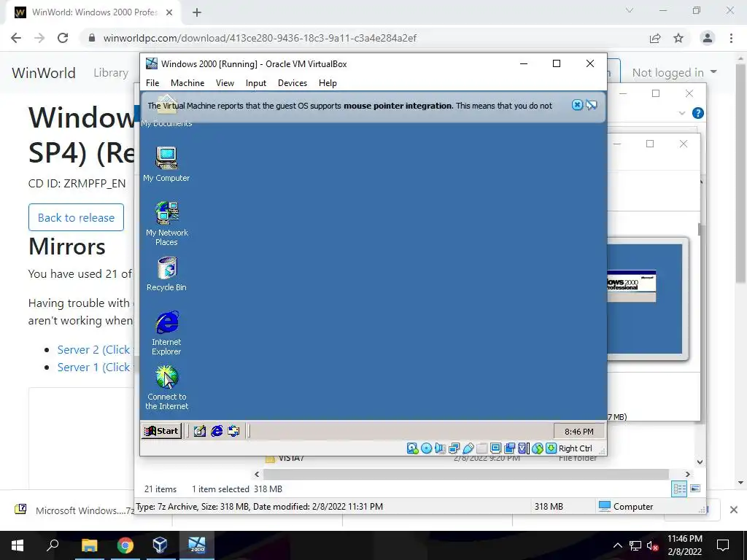The image size is (747, 560).
Task: Open the Devices menu
Action: tap(292, 83)
